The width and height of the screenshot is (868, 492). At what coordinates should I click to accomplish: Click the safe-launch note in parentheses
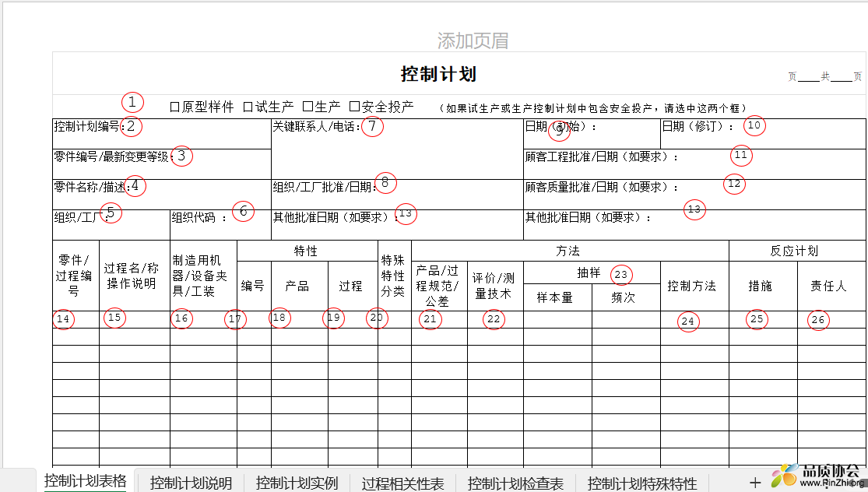tap(593, 108)
